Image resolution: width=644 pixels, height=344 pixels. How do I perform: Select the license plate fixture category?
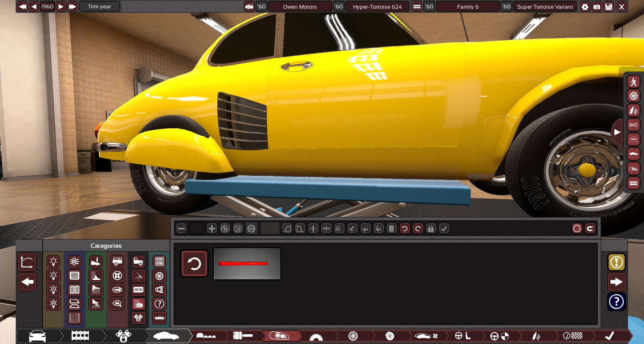point(138,290)
